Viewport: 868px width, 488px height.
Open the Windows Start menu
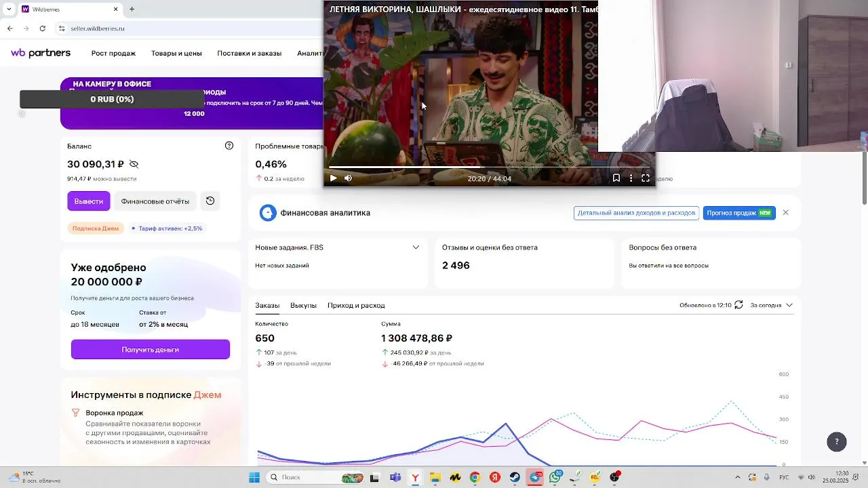(x=254, y=477)
